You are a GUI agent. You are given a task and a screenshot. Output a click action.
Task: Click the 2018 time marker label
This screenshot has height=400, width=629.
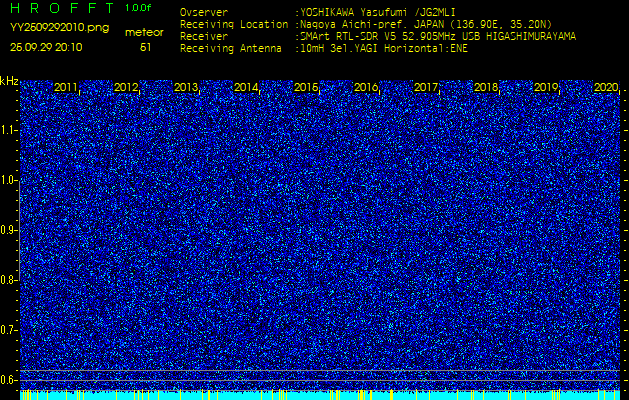486,87
